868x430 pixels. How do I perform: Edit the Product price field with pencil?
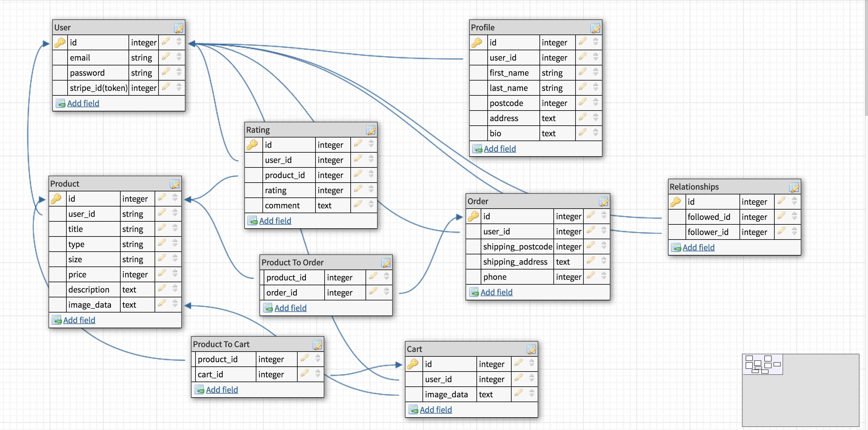click(162, 273)
